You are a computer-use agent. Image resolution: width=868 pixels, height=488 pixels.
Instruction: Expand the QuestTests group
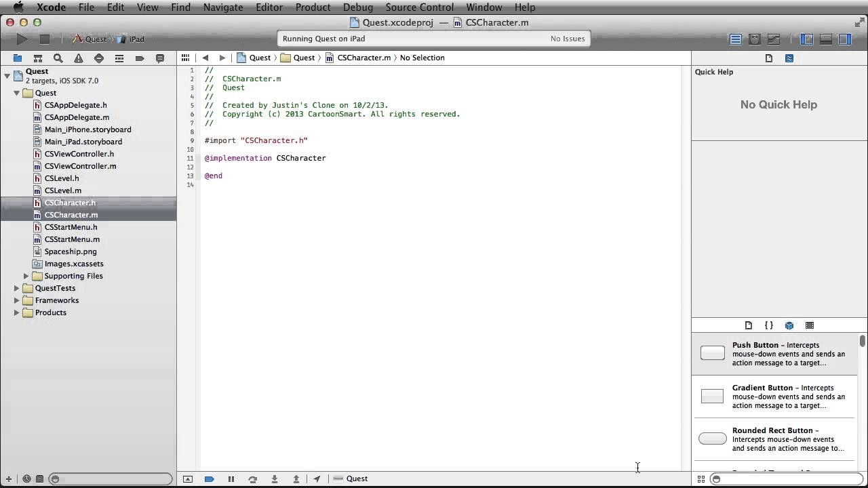[17, 288]
